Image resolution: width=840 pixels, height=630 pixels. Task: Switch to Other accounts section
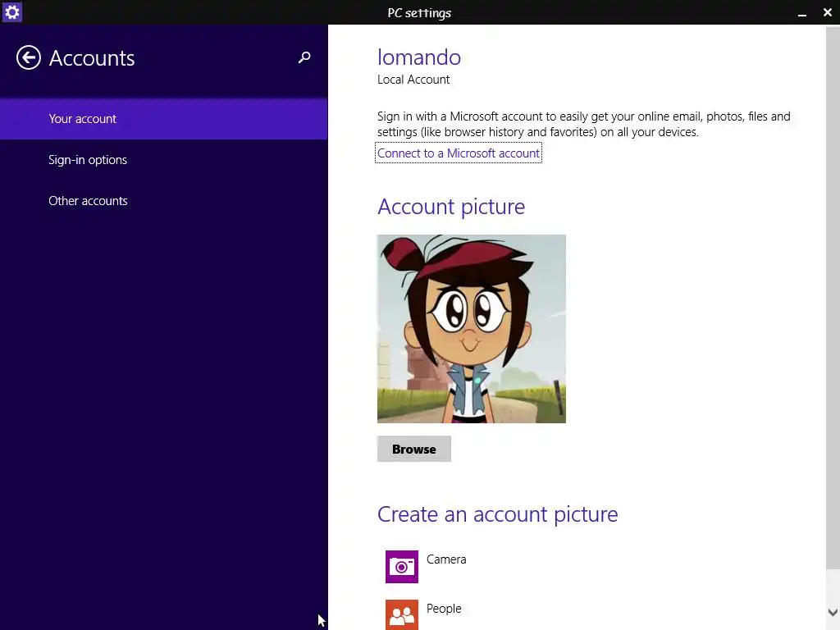(164, 201)
